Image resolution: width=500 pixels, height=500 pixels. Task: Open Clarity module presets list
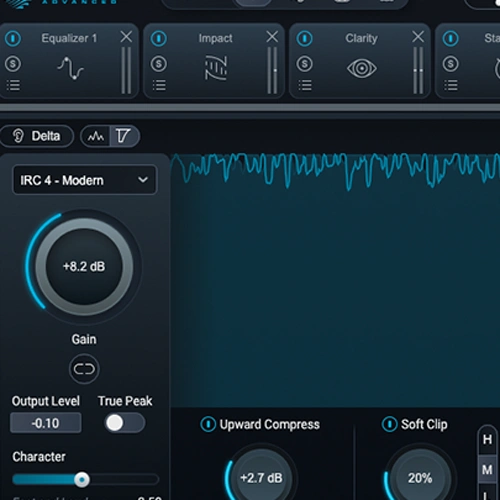305,85
